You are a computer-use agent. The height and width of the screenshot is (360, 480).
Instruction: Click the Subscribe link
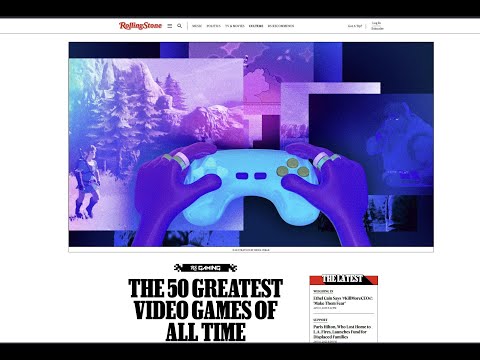point(377,29)
